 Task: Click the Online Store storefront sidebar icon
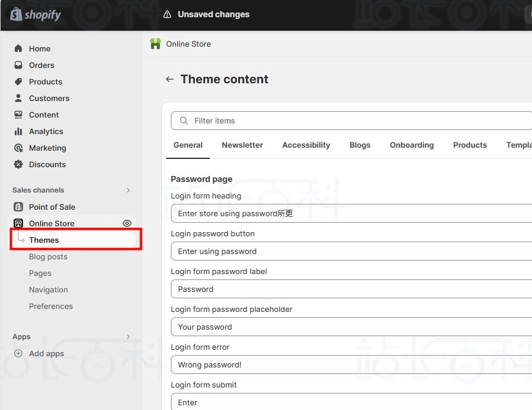click(x=18, y=223)
